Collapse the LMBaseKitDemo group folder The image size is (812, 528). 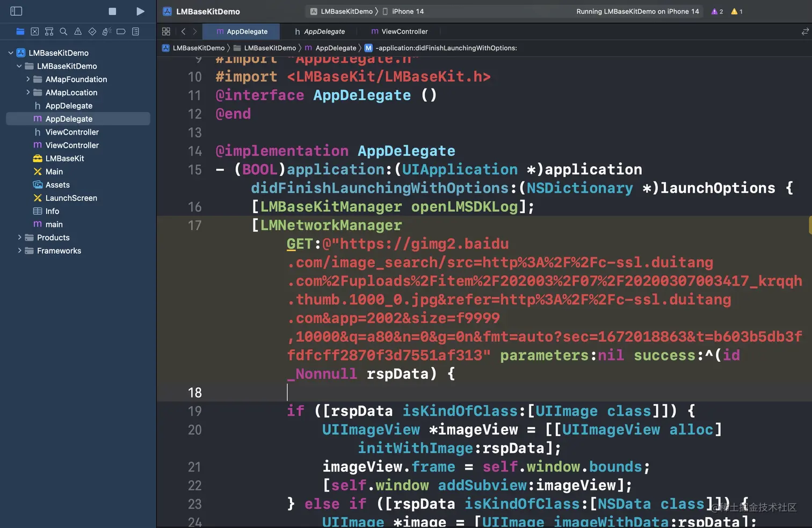pyautogui.click(x=19, y=66)
